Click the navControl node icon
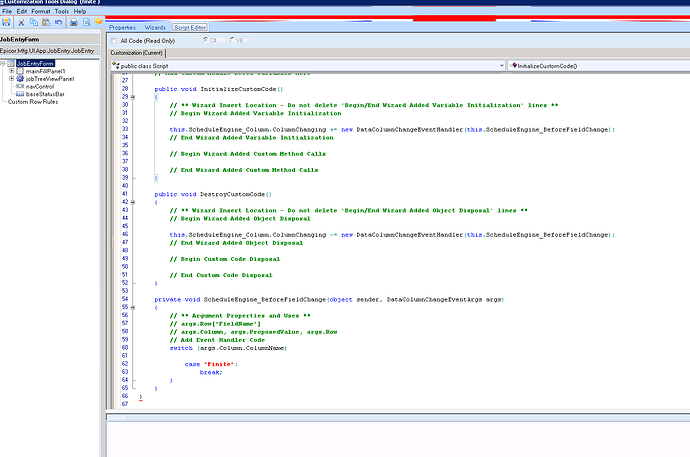This screenshot has width=690, height=457. pyautogui.click(x=20, y=86)
